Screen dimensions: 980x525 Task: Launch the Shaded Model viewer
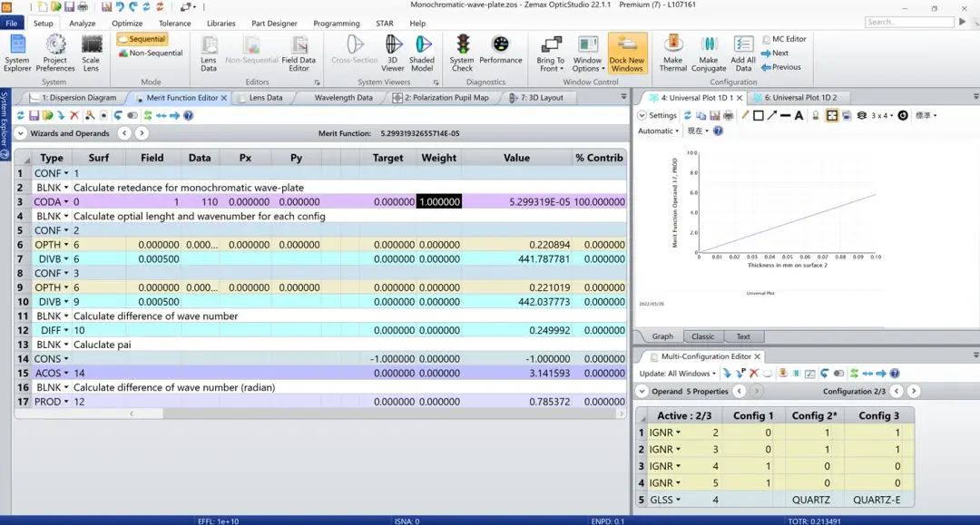point(422,53)
